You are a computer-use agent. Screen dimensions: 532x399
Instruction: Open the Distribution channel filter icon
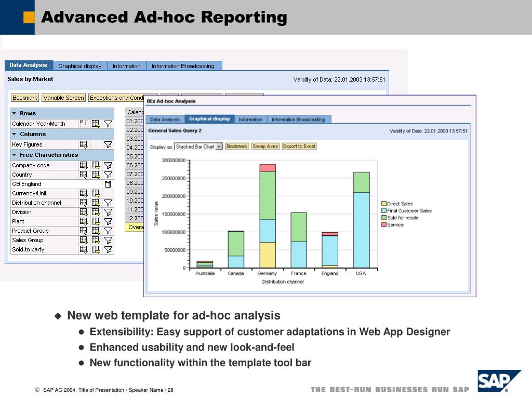[x=108, y=203]
